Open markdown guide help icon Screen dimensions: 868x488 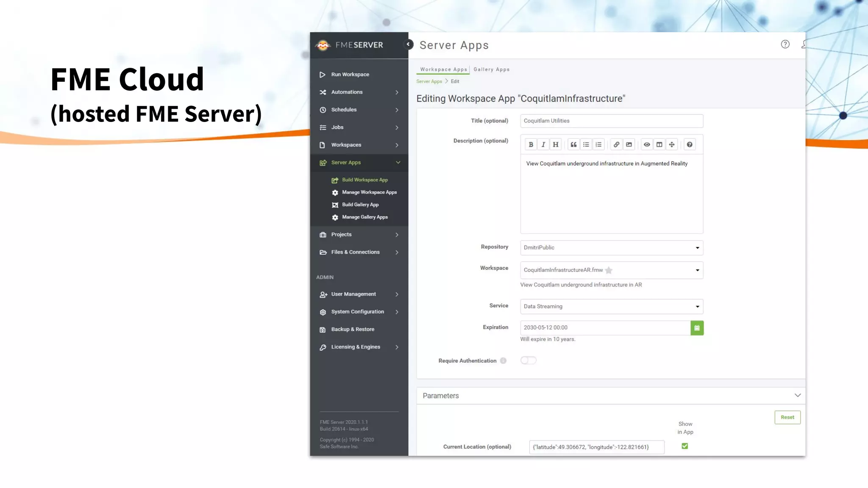pos(690,144)
